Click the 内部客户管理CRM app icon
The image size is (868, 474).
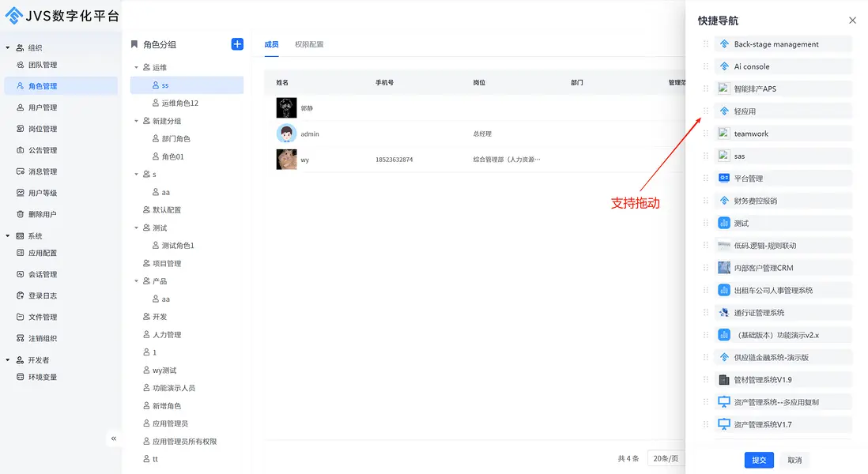coord(724,268)
